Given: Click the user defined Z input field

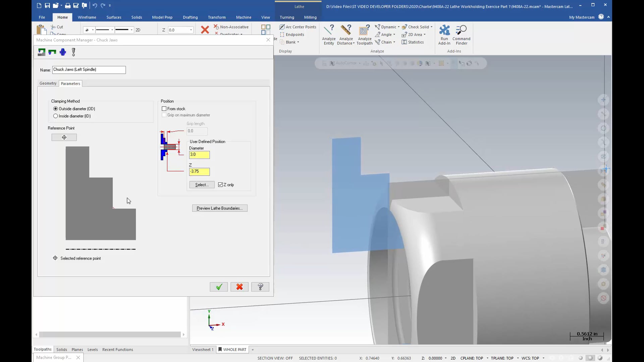Looking at the screenshot, I should tap(199, 172).
